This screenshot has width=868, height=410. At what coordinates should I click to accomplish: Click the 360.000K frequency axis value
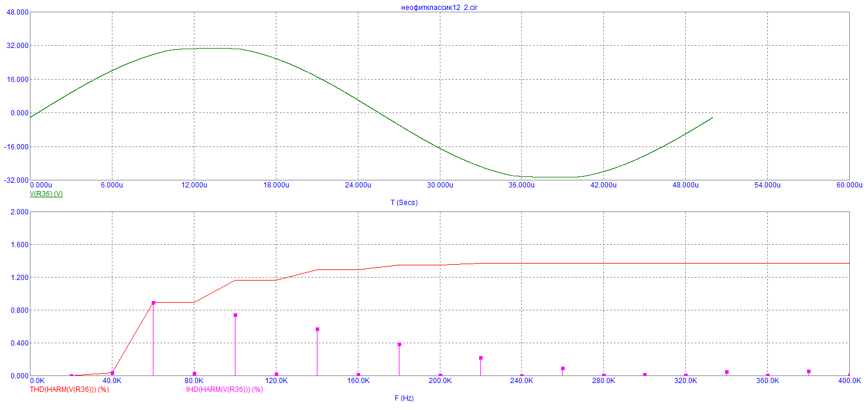768,381
